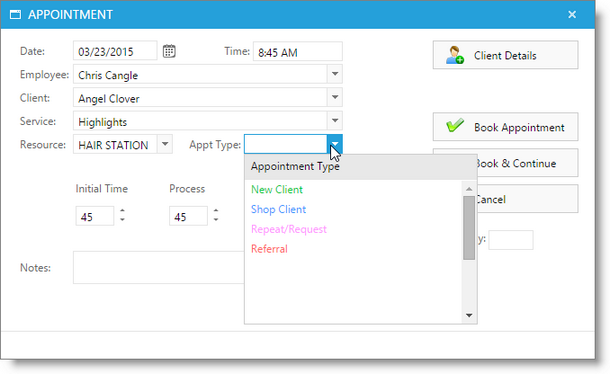The image size is (610, 374).
Task: Click the Employee field Chris Cangle
Action: [200, 74]
